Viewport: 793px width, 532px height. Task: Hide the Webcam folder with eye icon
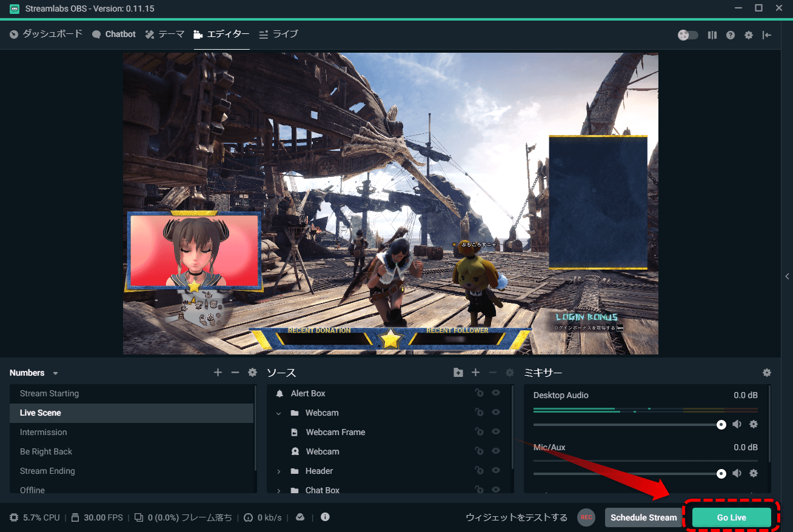point(496,413)
